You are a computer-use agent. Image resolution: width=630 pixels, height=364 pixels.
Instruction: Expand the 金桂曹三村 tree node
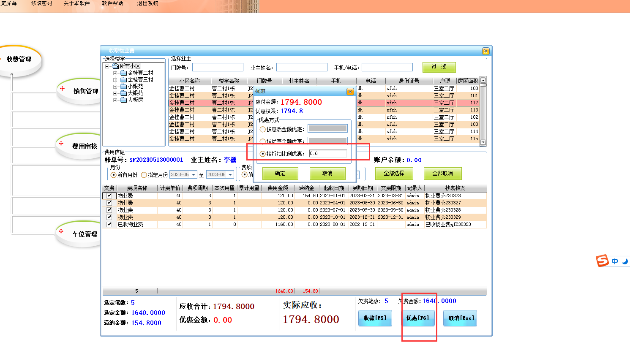(x=115, y=80)
